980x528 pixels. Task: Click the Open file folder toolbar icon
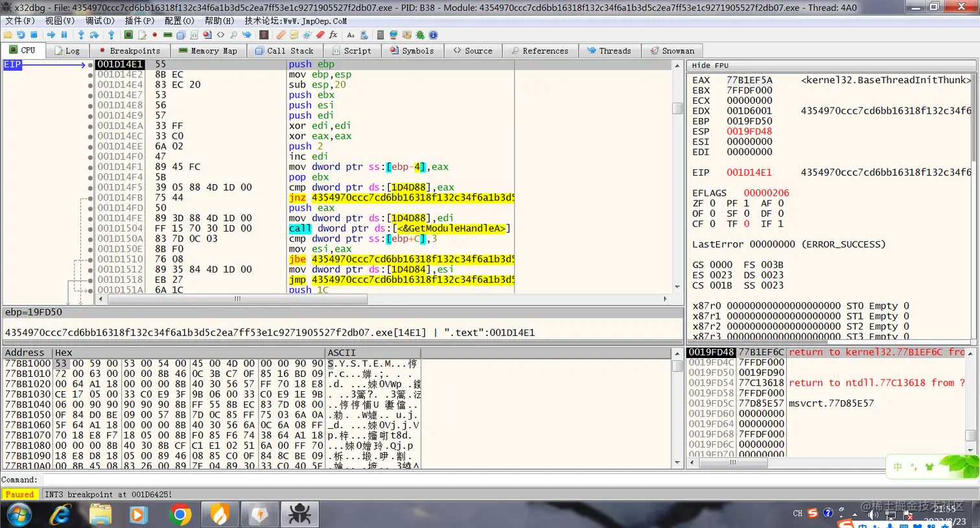8,35
